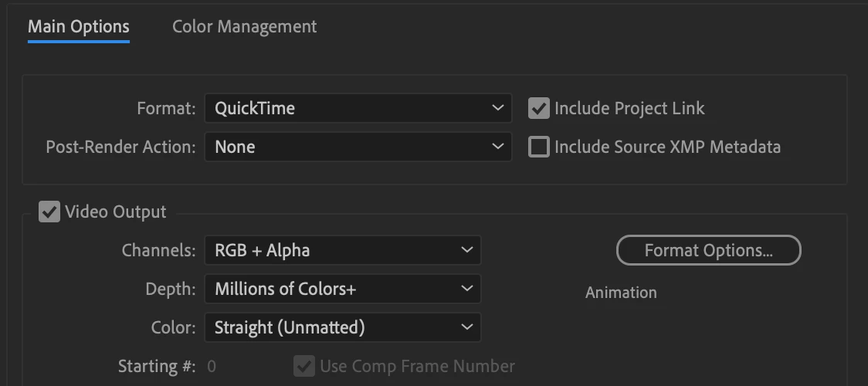This screenshot has width=868, height=386.
Task: Uncheck the Video Output checkbox
Action: tap(49, 212)
